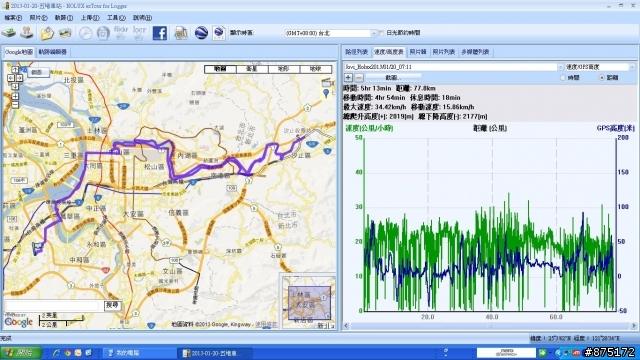
Task: Open the 速度/GPS高度 chart type dropdown
Action: tap(632, 67)
